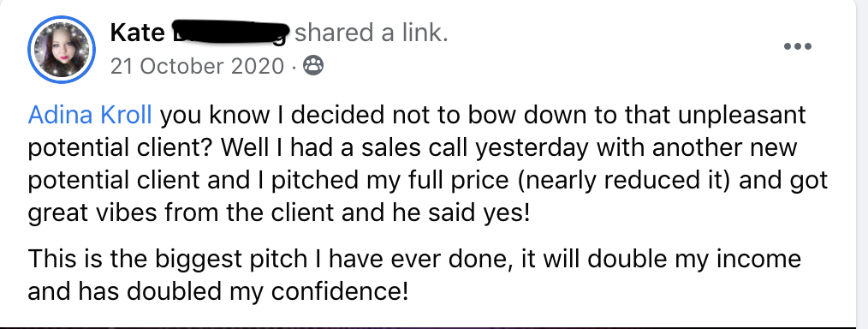Click the dark link preview strip below post
868x329 pixels.
[427, 327]
